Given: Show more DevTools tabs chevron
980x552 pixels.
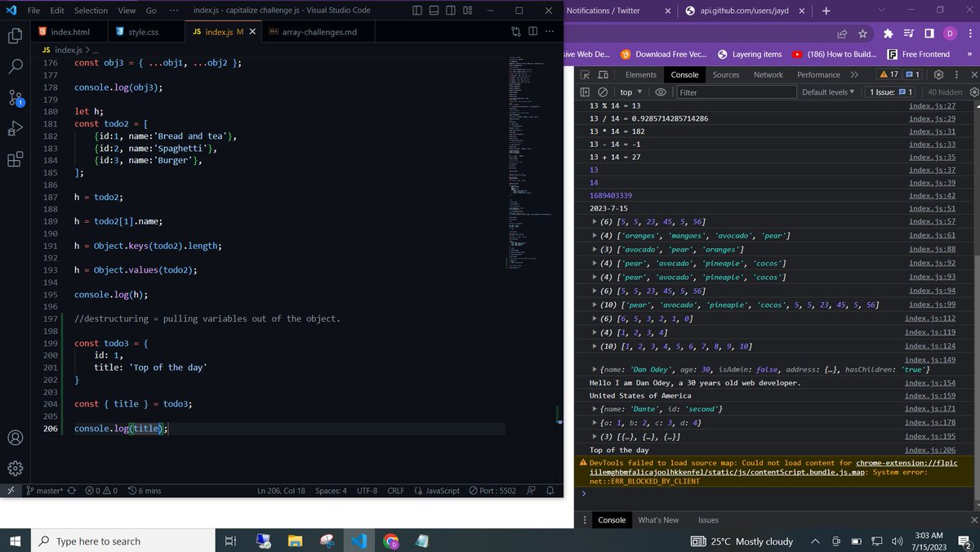Looking at the screenshot, I should [854, 74].
